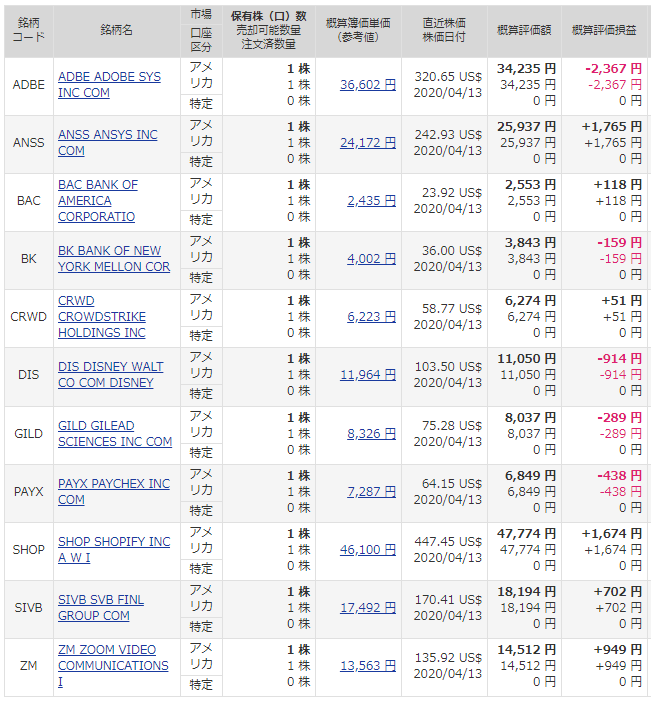Click the bold -914 円 loss value
This screenshot has width=651, height=702.
(x=620, y=359)
